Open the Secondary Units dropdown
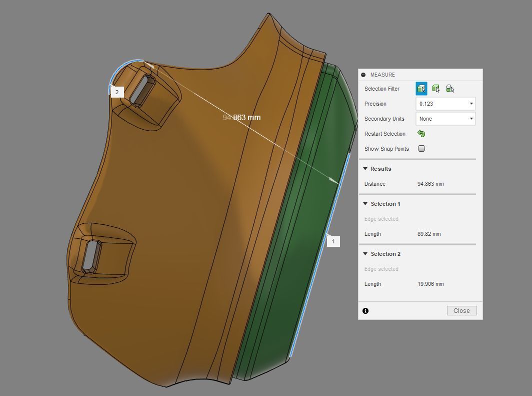 (x=445, y=119)
